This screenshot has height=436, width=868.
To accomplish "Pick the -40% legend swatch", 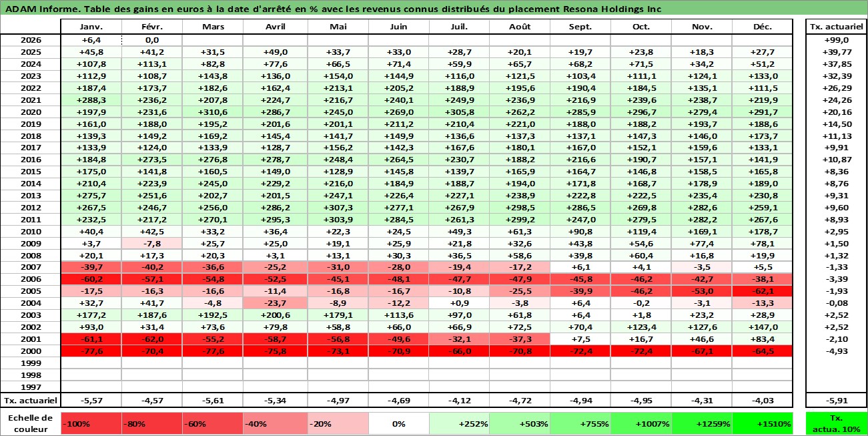I will (275, 423).
